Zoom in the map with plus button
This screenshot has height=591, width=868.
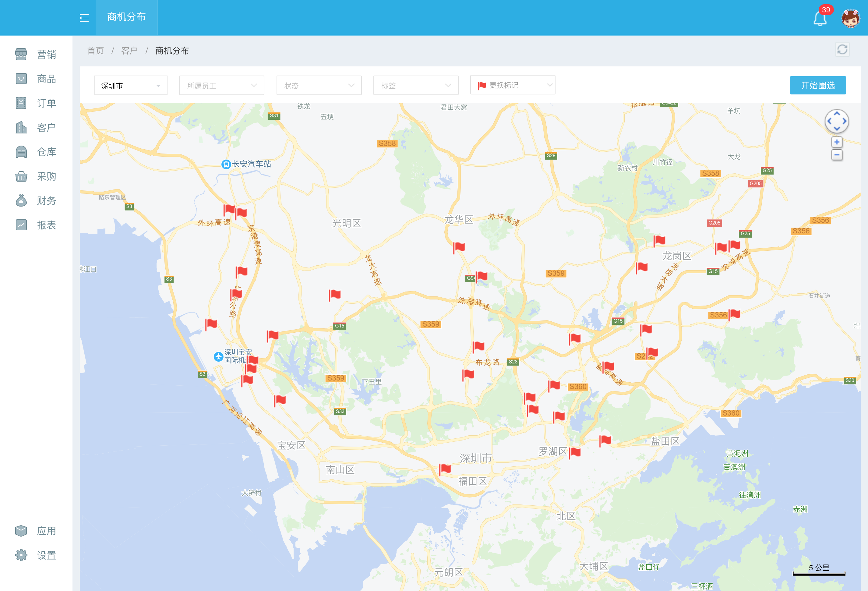[x=837, y=142]
